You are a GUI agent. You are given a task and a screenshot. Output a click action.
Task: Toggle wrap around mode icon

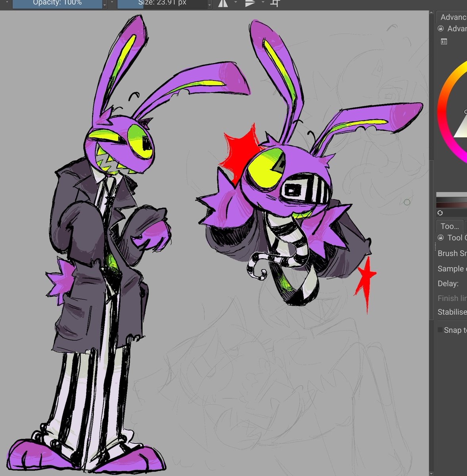click(x=275, y=4)
